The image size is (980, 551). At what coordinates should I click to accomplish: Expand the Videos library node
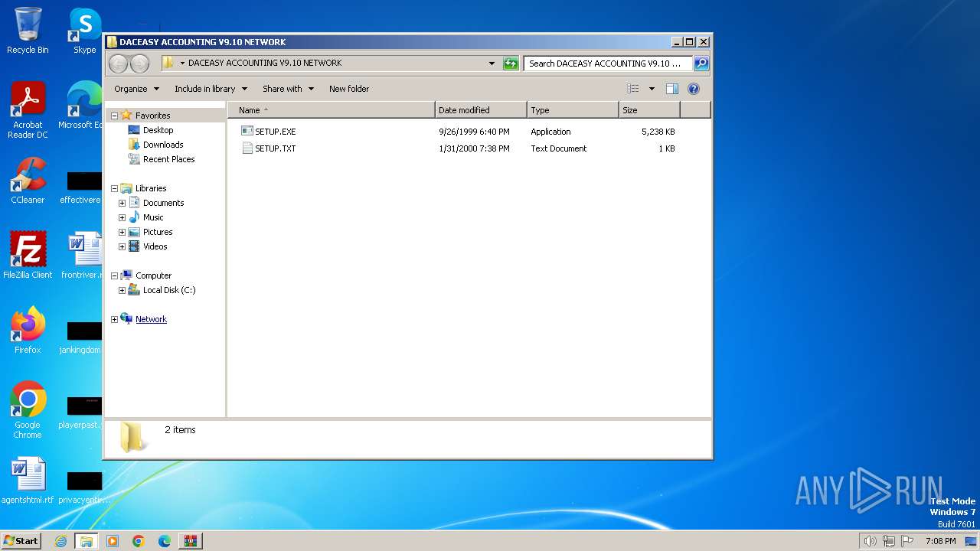(x=122, y=246)
